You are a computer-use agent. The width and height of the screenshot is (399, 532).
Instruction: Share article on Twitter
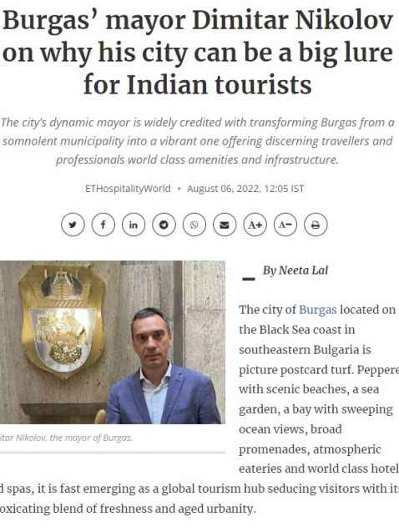pyautogui.click(x=73, y=225)
